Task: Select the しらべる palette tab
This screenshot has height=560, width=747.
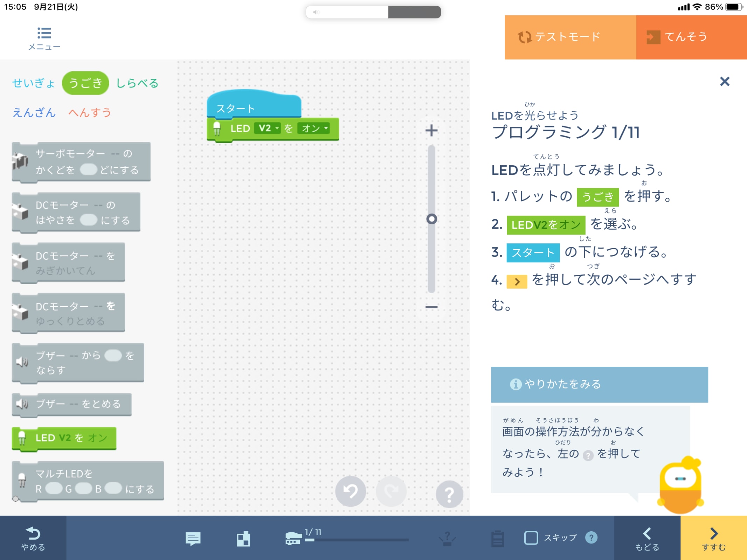Action: (137, 83)
